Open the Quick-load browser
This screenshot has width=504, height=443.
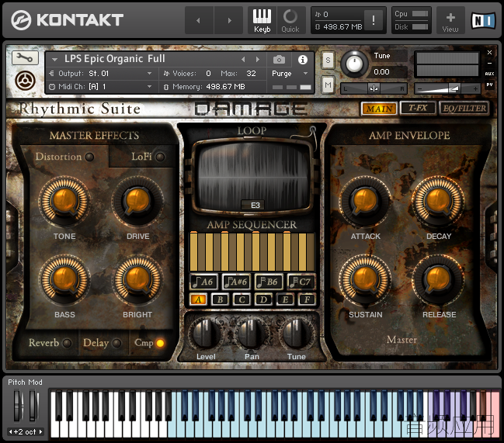pyautogui.click(x=290, y=20)
